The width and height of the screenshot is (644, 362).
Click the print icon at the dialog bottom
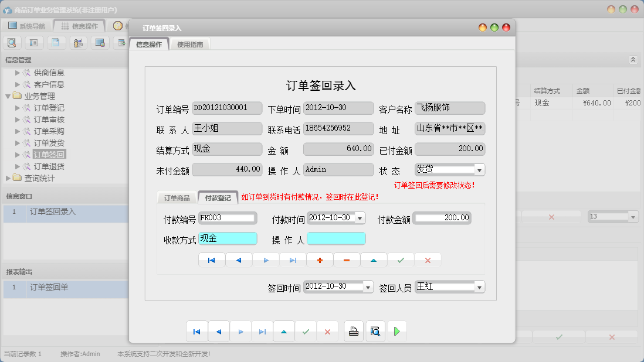click(353, 331)
